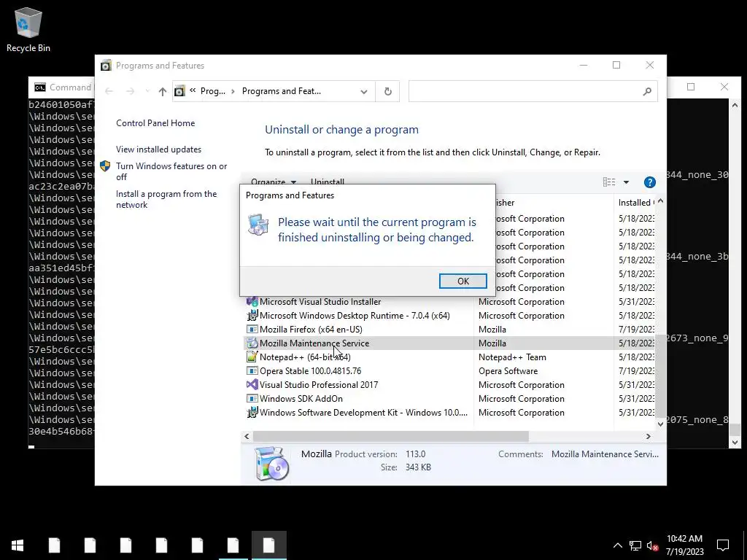
Task: Open the Organize menu
Action: (274, 181)
